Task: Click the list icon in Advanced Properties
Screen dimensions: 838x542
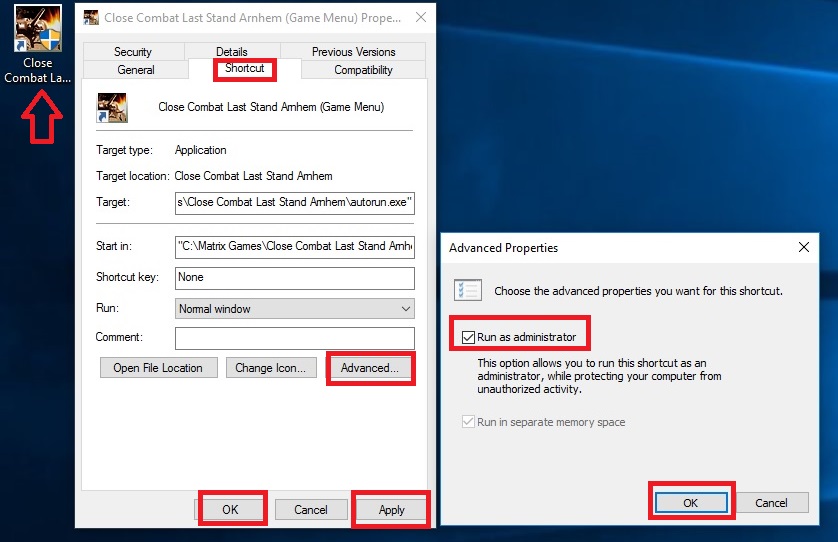Action: 468,290
